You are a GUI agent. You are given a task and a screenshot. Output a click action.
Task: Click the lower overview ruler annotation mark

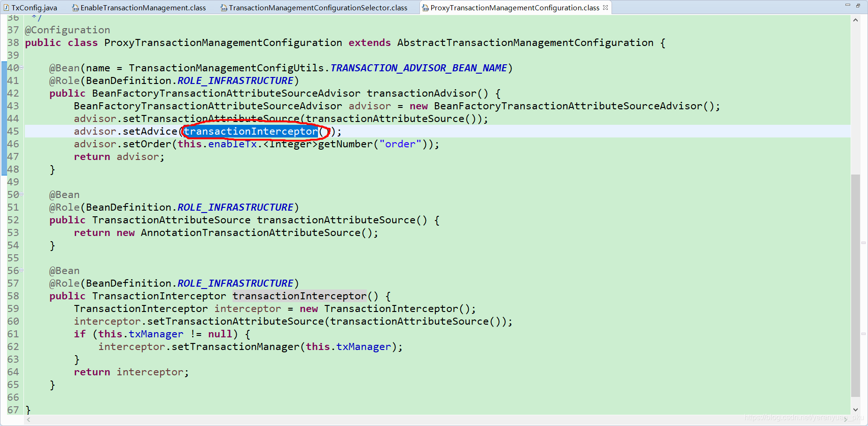coord(863,334)
